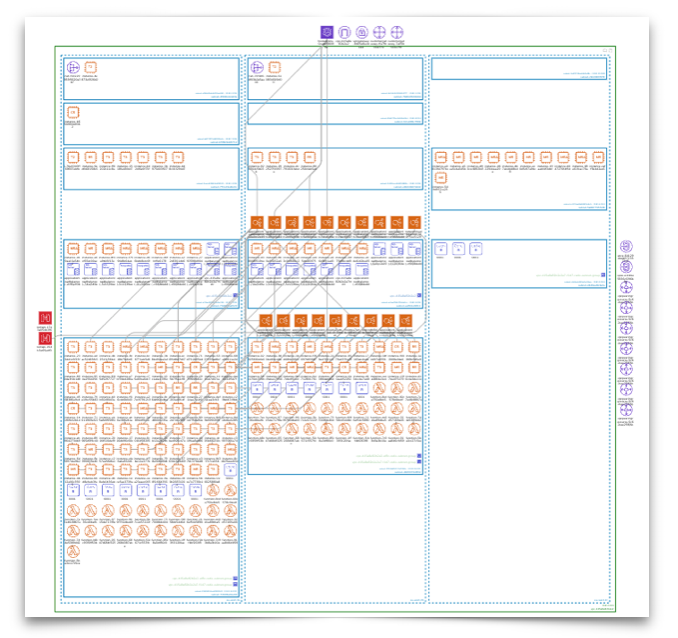Click the topmost purple icon outside the VPC's right edge
678x638 pixels.
(626, 247)
